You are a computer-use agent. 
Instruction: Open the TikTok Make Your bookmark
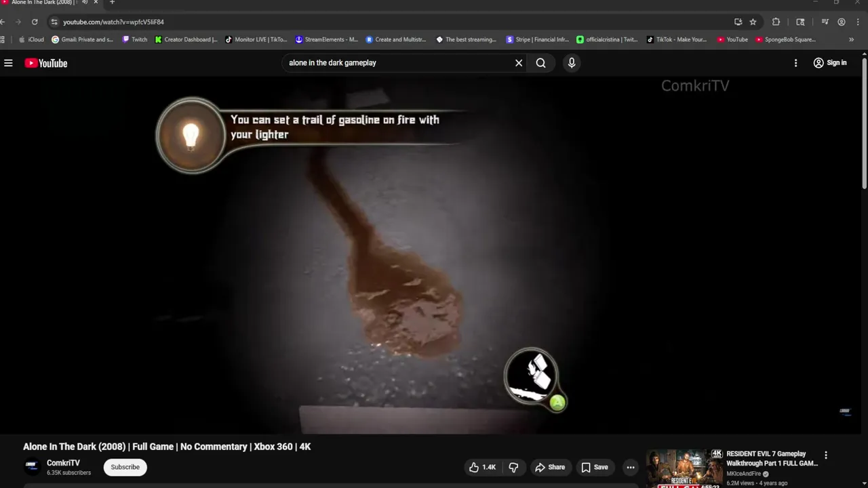click(677, 39)
